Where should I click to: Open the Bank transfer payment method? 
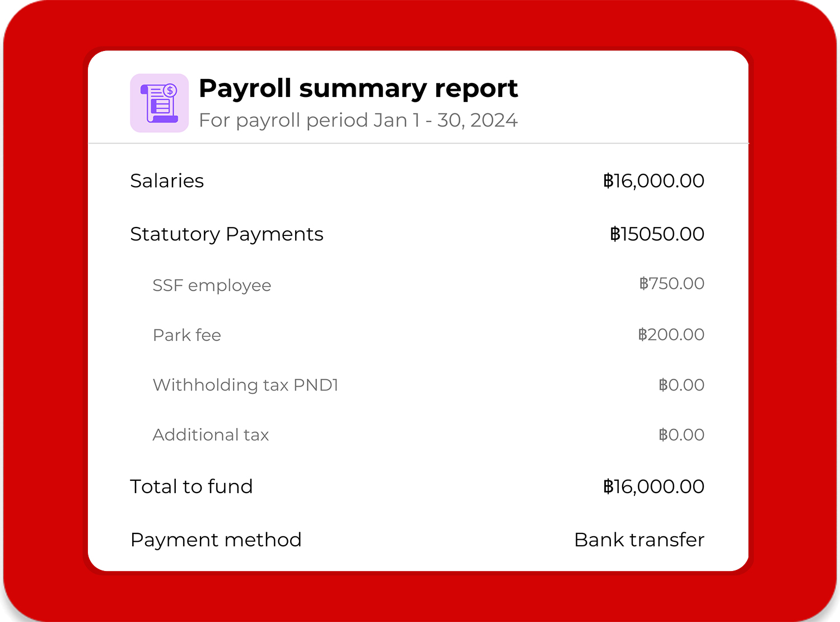point(639,540)
